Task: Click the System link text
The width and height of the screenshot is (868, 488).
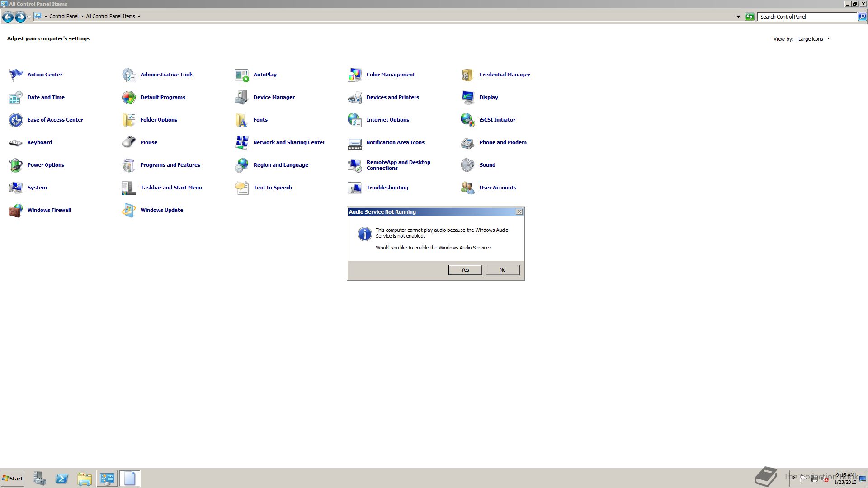Action: (37, 188)
